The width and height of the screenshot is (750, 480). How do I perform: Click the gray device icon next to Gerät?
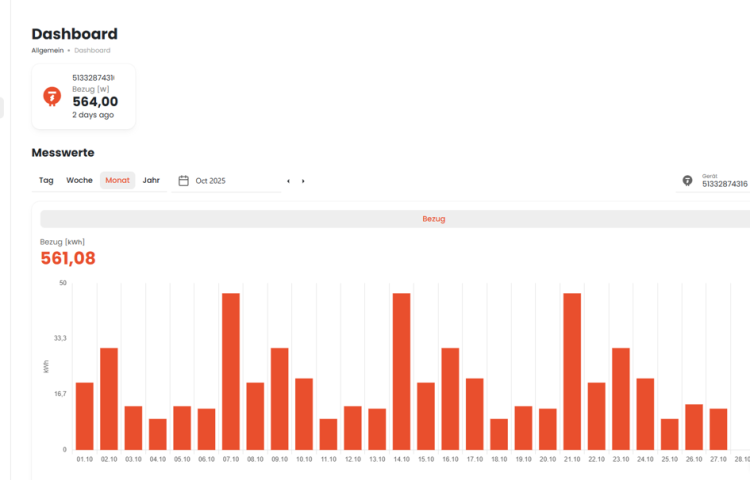(x=687, y=181)
